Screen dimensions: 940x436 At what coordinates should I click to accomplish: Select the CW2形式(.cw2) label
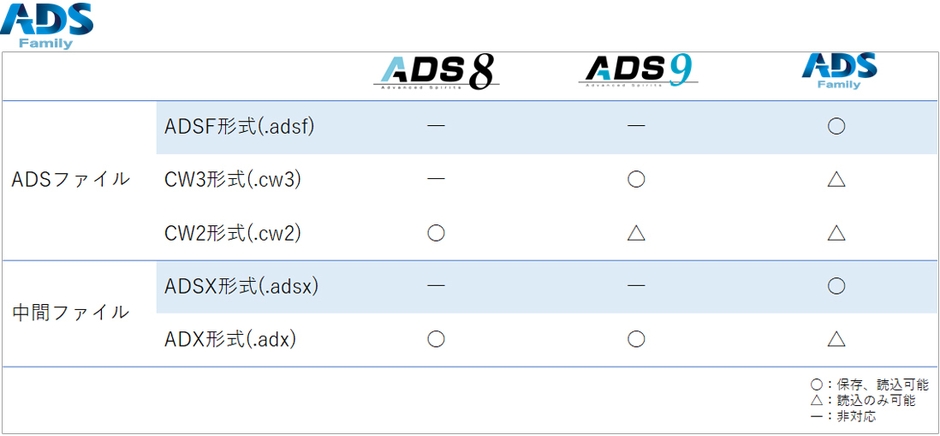pos(232,233)
